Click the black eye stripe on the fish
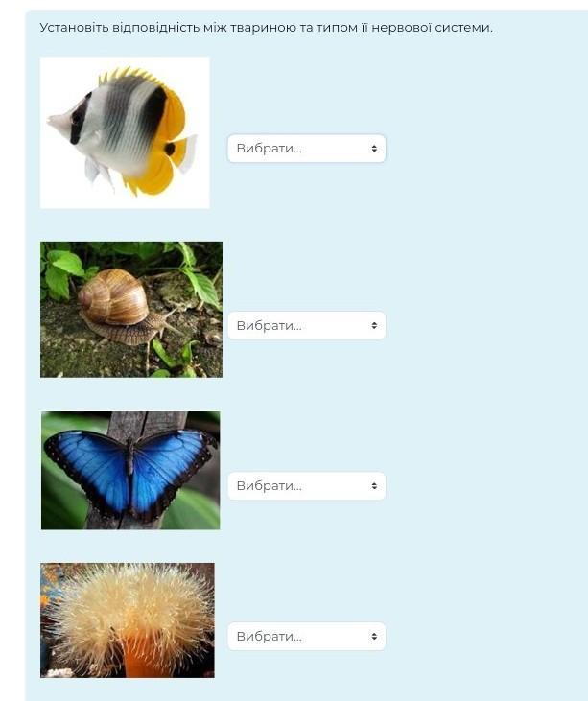 click(79, 119)
